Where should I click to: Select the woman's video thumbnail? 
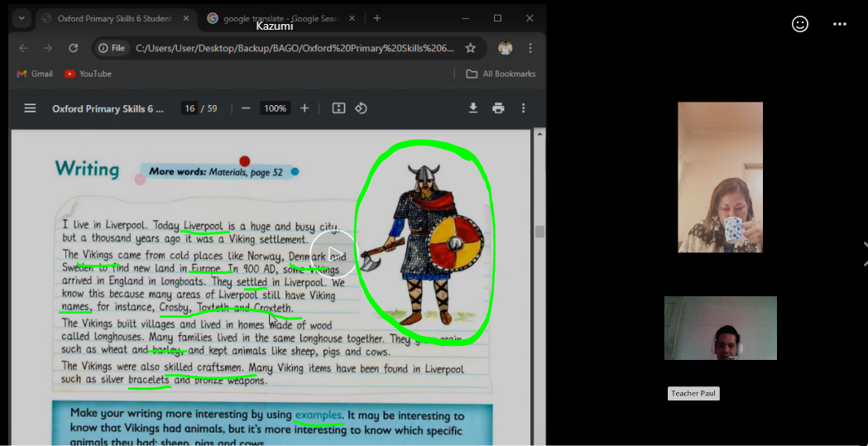720,177
